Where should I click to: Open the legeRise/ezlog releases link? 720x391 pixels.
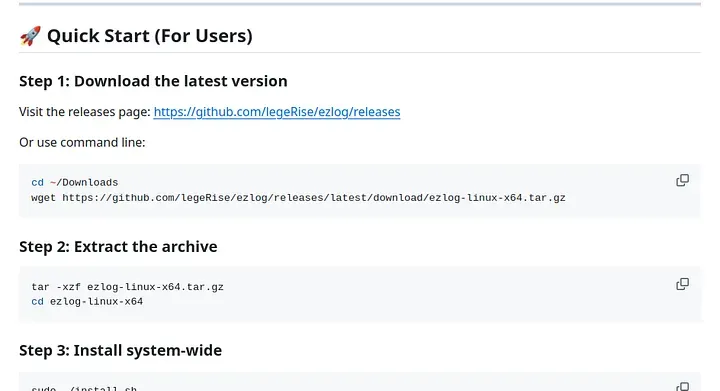coord(277,112)
